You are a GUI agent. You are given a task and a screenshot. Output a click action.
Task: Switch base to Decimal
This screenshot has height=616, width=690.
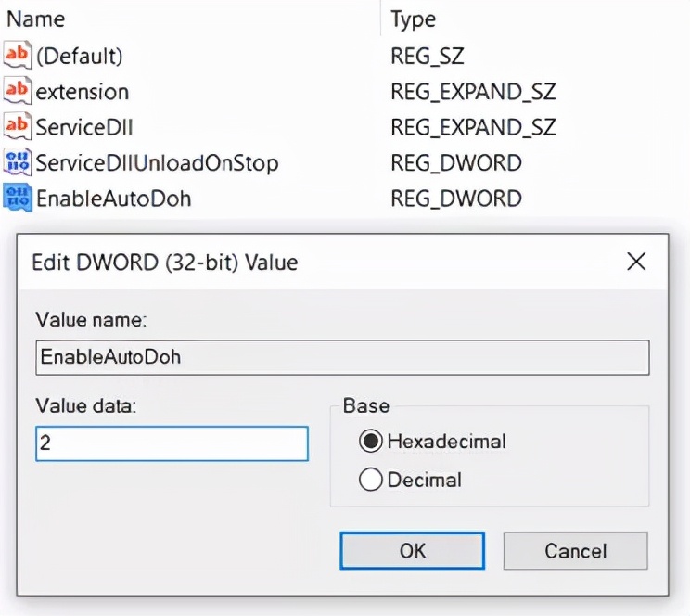[371, 480]
